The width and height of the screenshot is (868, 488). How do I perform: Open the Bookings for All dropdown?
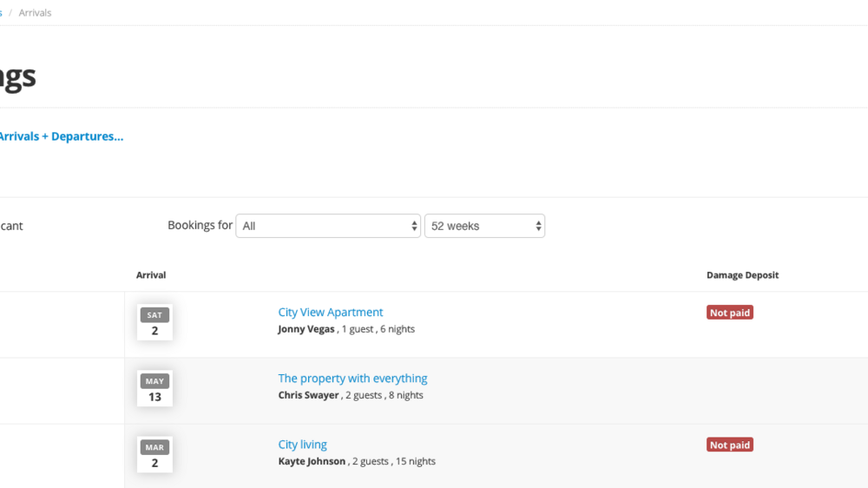pos(328,226)
